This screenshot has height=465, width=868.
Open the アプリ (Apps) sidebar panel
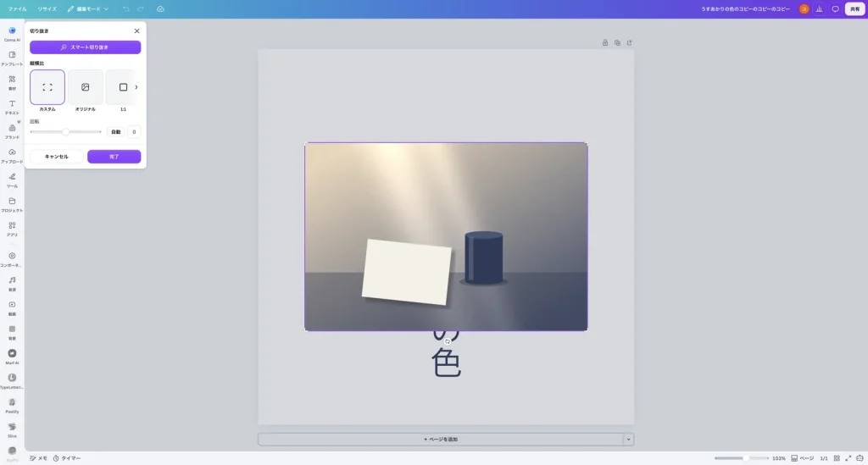click(12, 228)
